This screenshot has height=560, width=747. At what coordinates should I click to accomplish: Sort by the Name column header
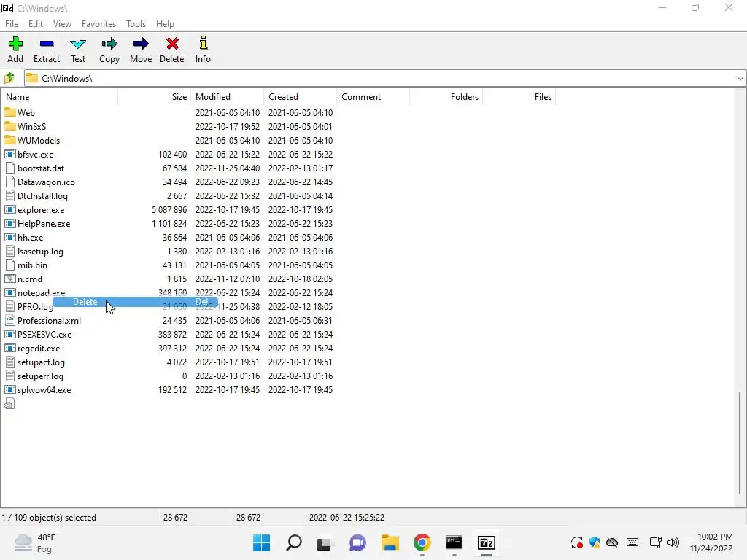(60, 97)
